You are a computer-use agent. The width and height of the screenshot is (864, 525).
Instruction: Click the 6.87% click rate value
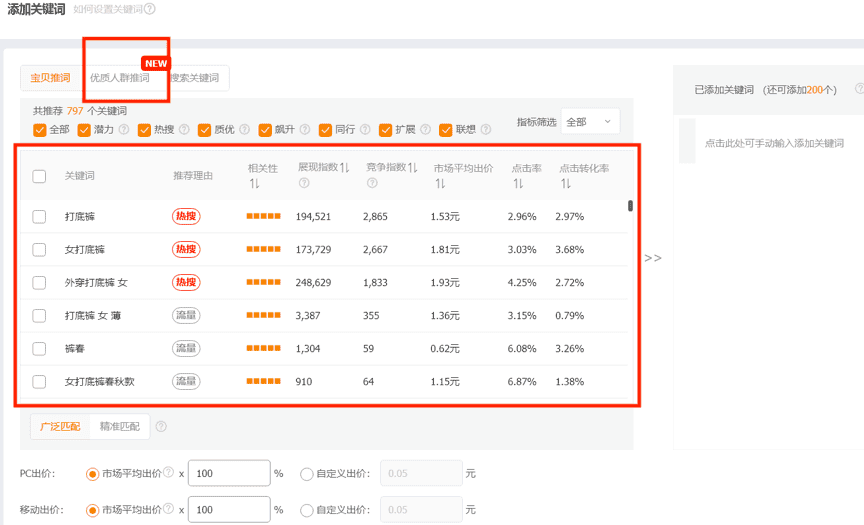(522, 381)
